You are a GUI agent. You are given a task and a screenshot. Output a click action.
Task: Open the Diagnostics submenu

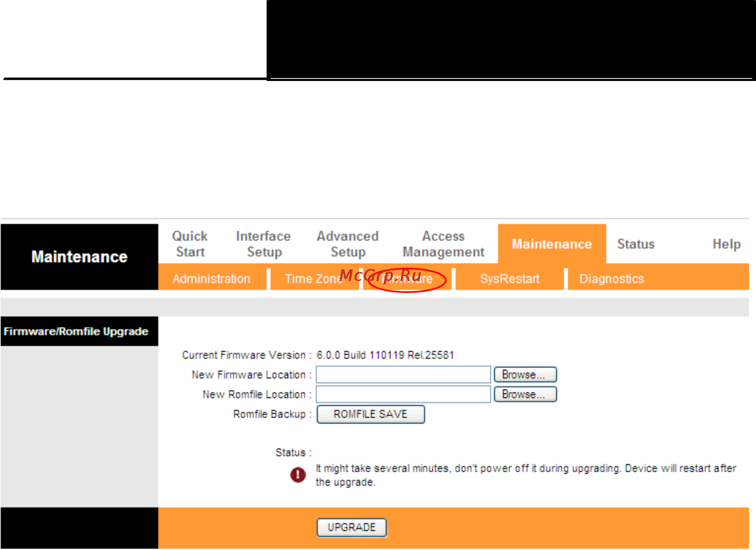coord(611,279)
